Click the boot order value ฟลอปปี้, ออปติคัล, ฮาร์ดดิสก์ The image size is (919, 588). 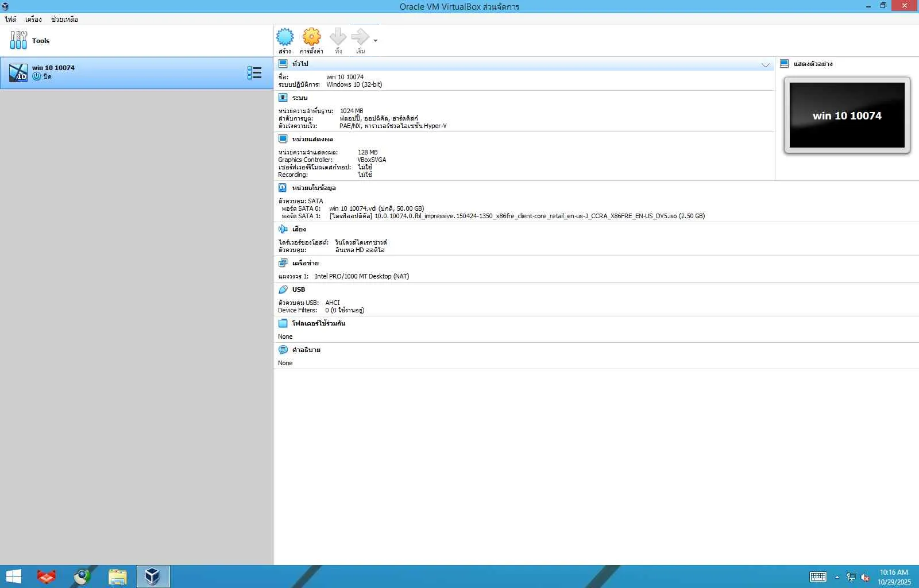[x=379, y=118]
